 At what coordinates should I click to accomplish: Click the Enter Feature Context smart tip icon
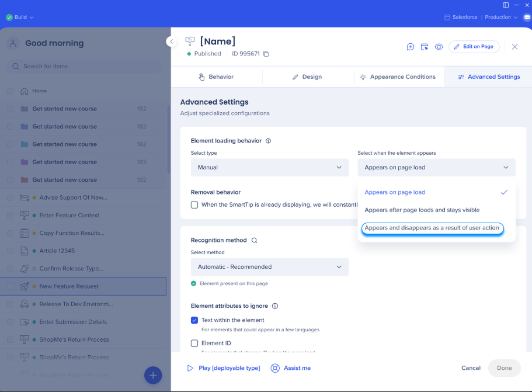(25, 215)
